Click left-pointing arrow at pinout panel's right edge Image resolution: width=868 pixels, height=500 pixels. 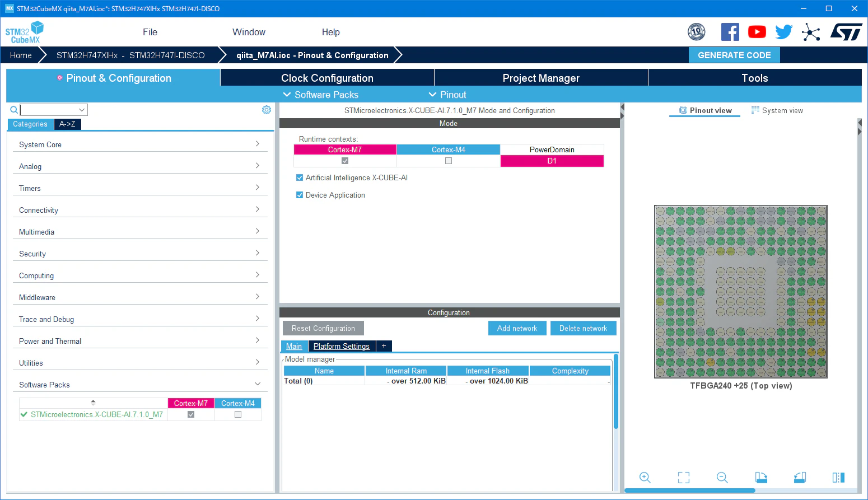tap(860, 122)
